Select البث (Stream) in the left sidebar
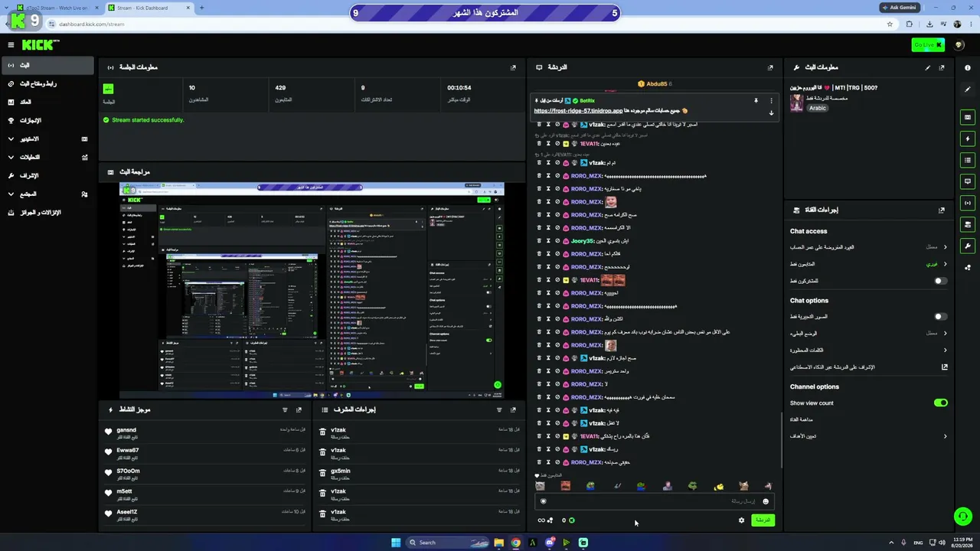This screenshot has width=980, height=551. coord(47,66)
